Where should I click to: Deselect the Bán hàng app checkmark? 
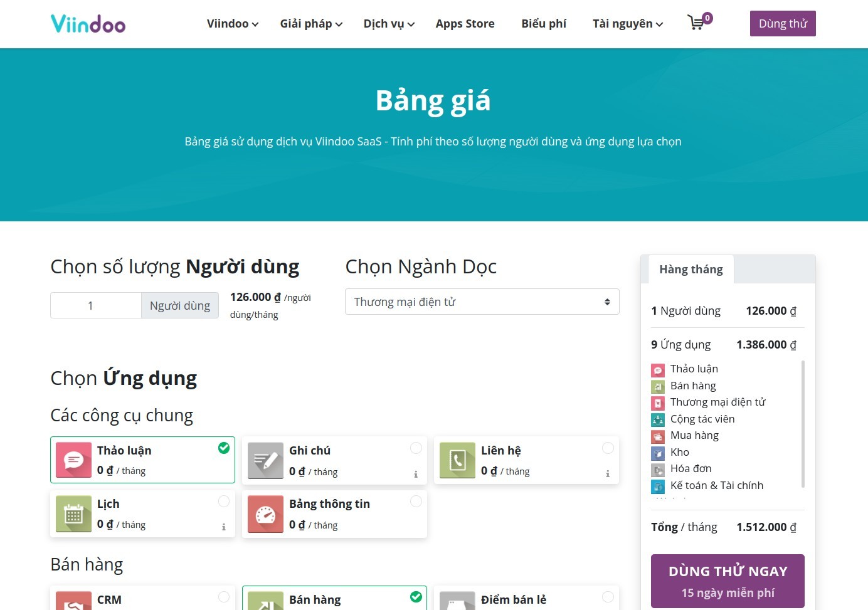(416, 597)
